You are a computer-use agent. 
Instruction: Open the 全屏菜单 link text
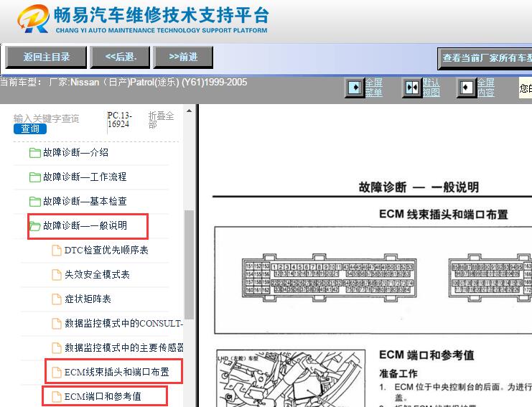pos(374,88)
